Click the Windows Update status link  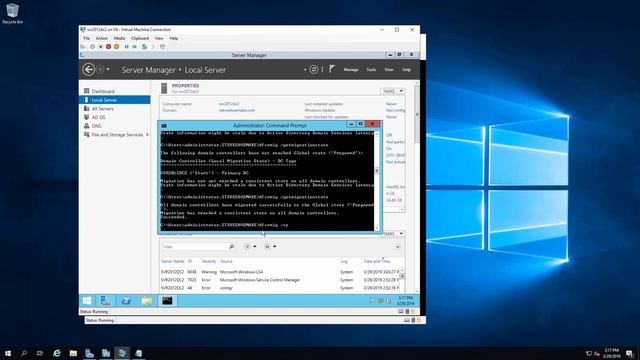(396, 110)
